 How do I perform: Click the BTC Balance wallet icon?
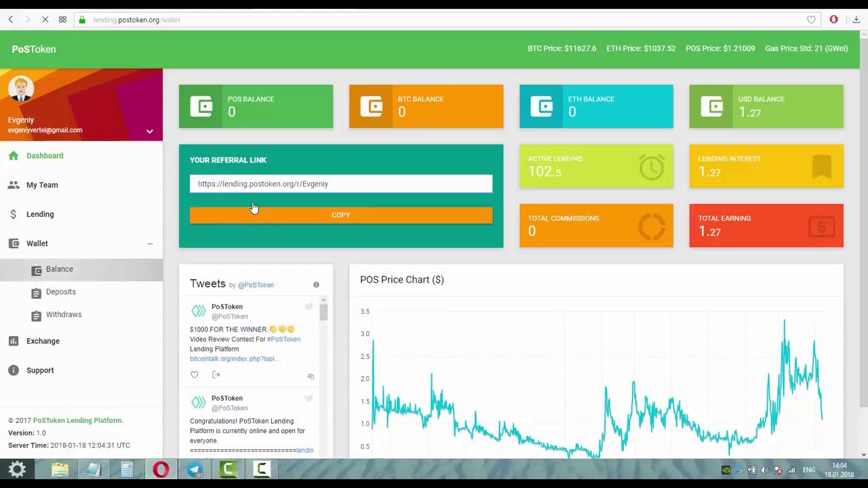coord(372,106)
